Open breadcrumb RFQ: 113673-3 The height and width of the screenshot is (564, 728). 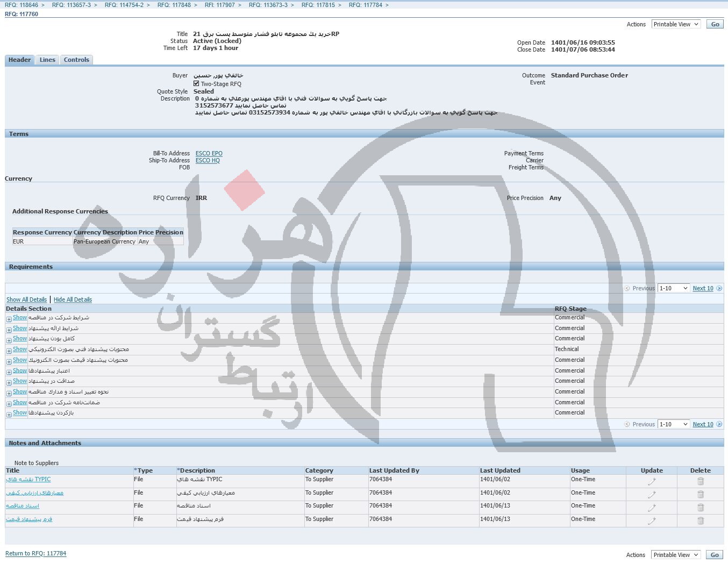pos(268,5)
